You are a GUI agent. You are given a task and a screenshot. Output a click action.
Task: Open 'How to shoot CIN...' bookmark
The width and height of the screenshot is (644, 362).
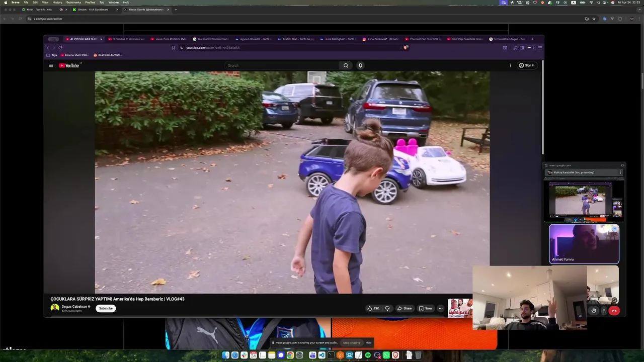74,55
